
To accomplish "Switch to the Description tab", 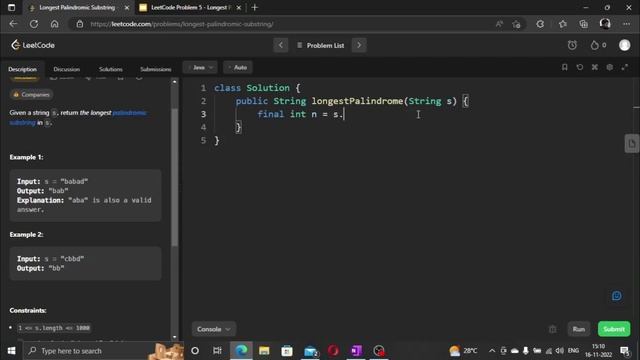I will [x=22, y=69].
